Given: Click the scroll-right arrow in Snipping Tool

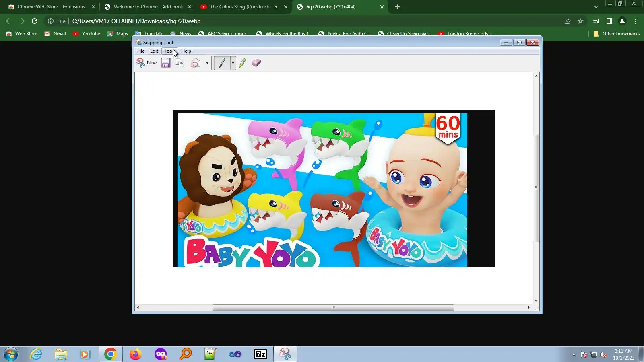Looking at the screenshot, I should (529, 307).
